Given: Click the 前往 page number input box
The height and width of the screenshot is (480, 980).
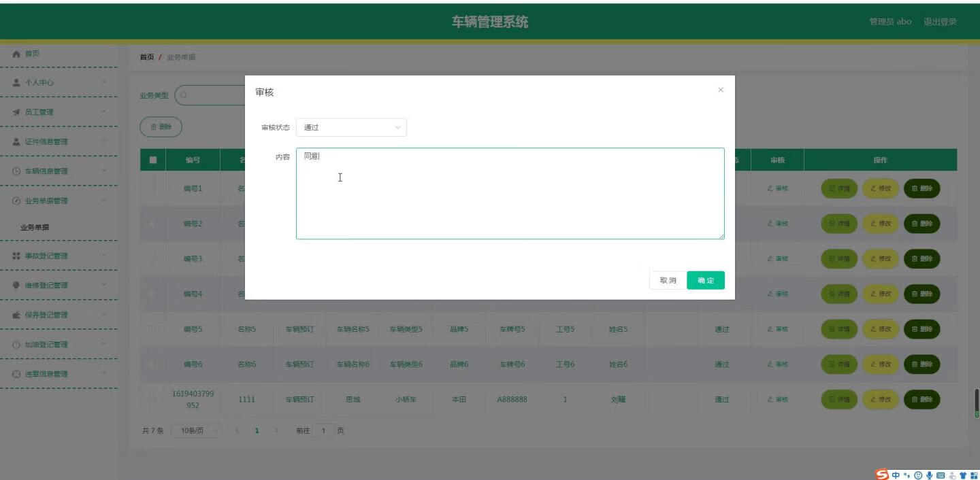Looking at the screenshot, I should (x=324, y=431).
